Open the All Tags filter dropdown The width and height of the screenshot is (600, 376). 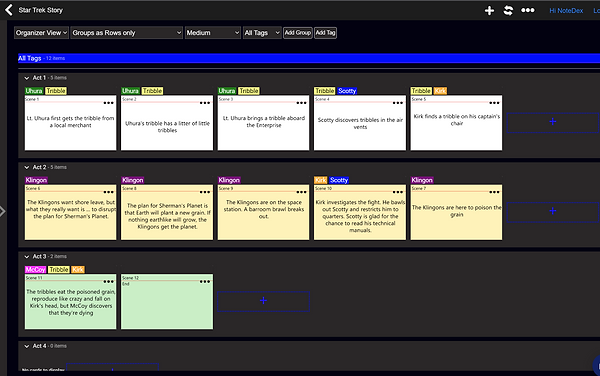[x=262, y=33]
